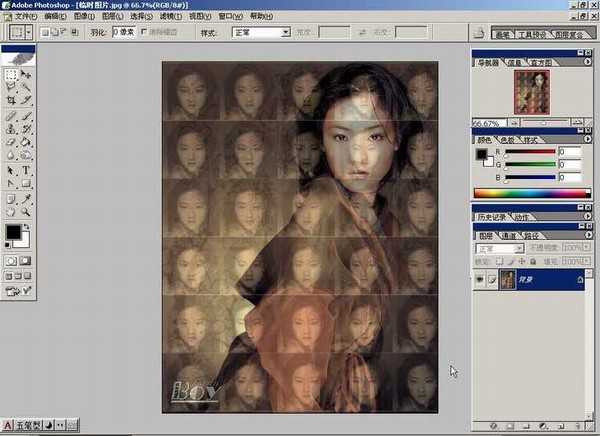Click the Feather (羽化) input field
This screenshot has height=436, width=600.
pos(123,32)
